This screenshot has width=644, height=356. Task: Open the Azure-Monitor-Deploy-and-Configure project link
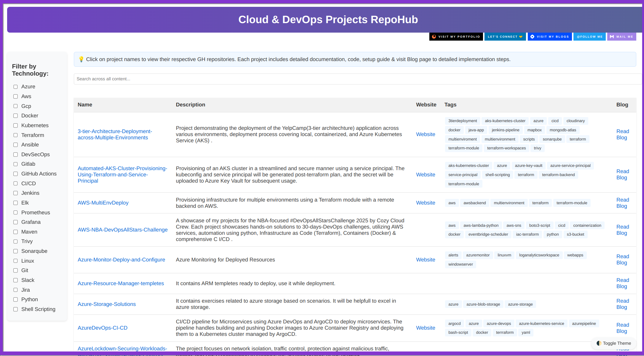click(121, 260)
